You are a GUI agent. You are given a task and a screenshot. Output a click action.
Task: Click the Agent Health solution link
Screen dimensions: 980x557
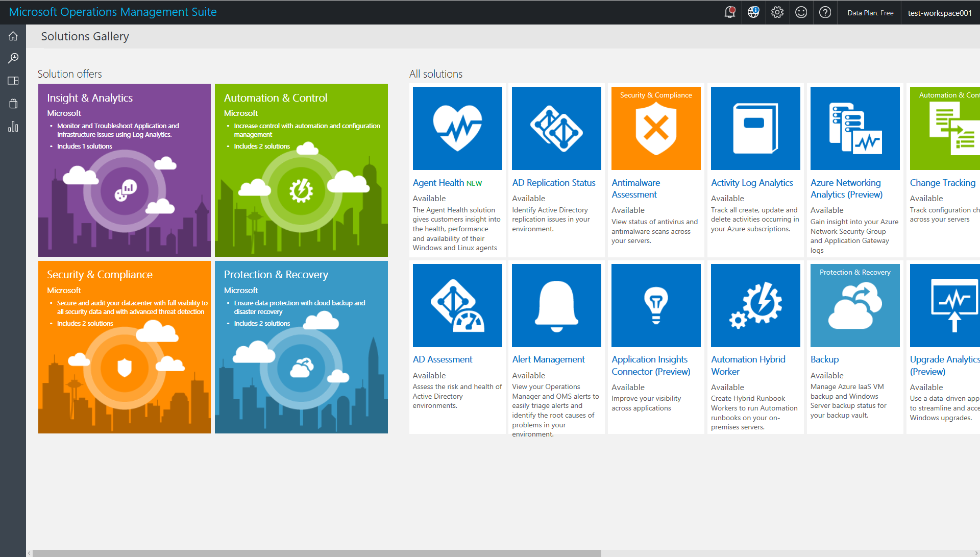click(438, 183)
